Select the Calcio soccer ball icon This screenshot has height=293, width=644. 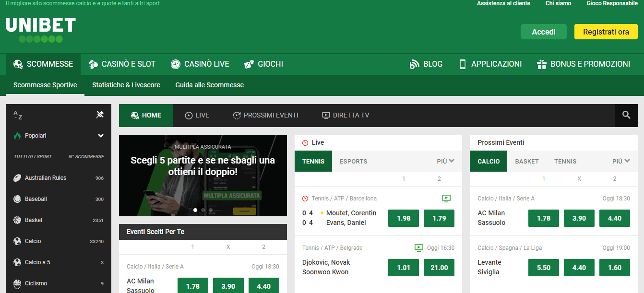17,241
